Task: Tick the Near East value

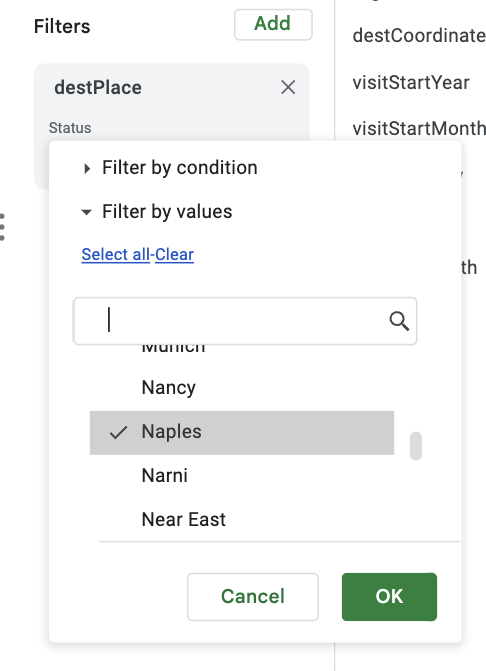Action: point(242,520)
